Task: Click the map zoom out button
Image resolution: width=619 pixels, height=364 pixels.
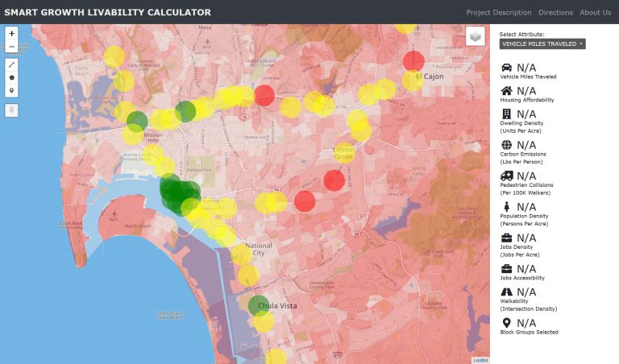Action: 11,47
